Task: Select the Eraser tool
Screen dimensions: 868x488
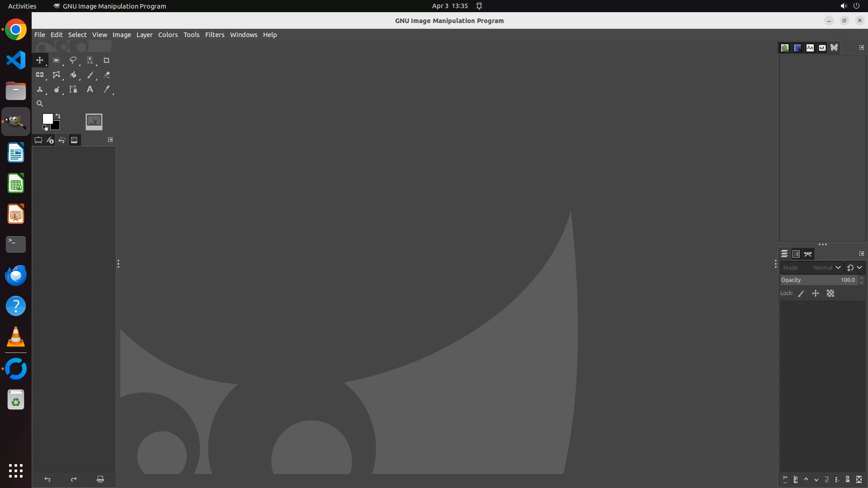Action: click(107, 75)
